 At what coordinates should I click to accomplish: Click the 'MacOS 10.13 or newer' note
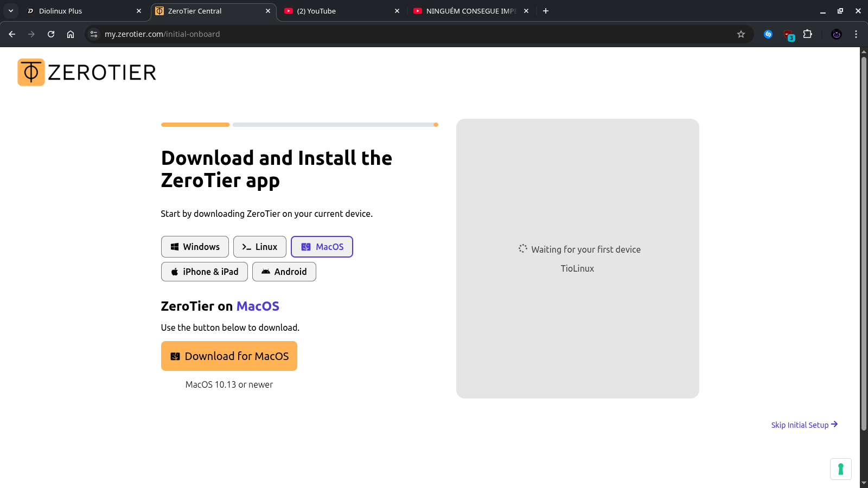229,384
